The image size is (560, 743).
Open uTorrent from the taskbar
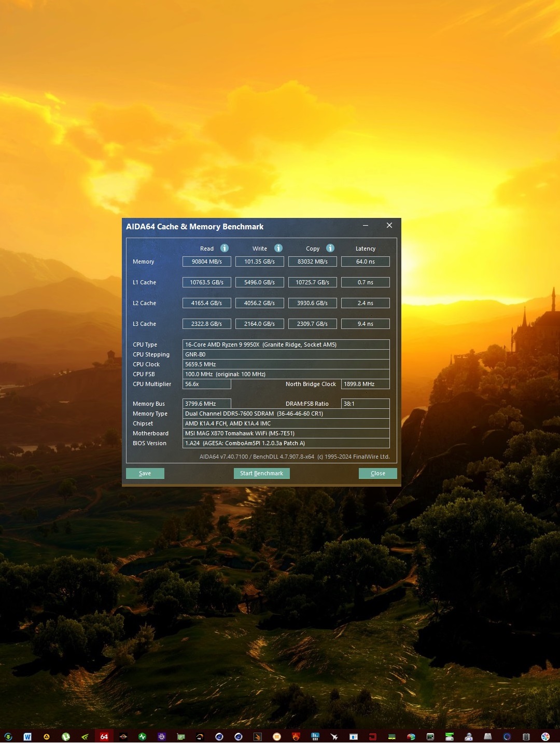click(x=66, y=736)
